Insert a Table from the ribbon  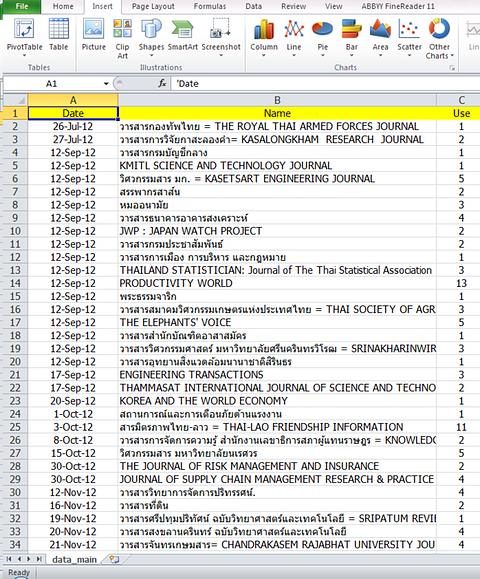point(58,34)
